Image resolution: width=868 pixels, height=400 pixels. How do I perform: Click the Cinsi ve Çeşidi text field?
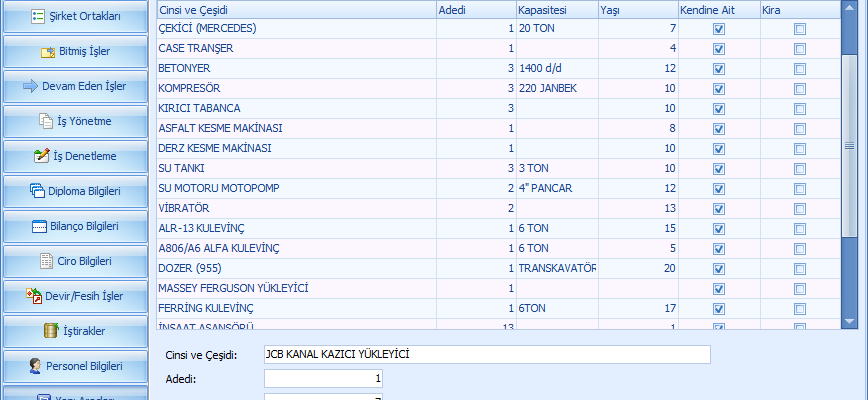pyautogui.click(x=486, y=354)
